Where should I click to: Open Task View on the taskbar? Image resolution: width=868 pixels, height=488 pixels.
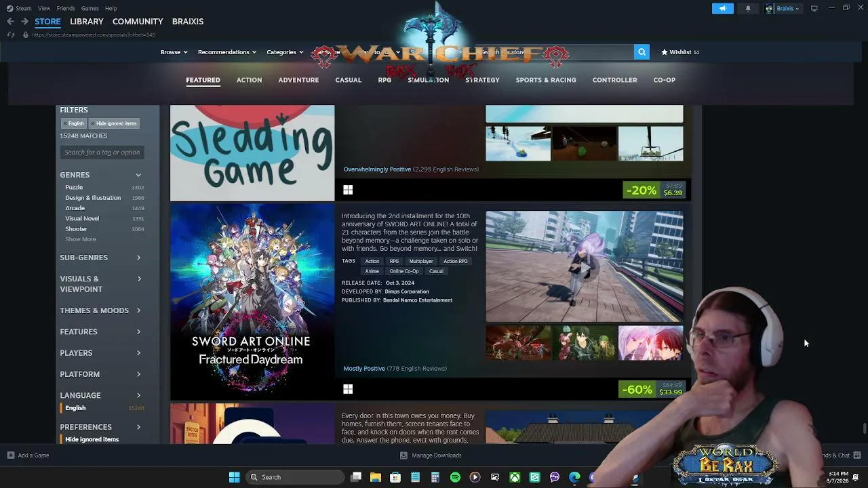pos(356,477)
